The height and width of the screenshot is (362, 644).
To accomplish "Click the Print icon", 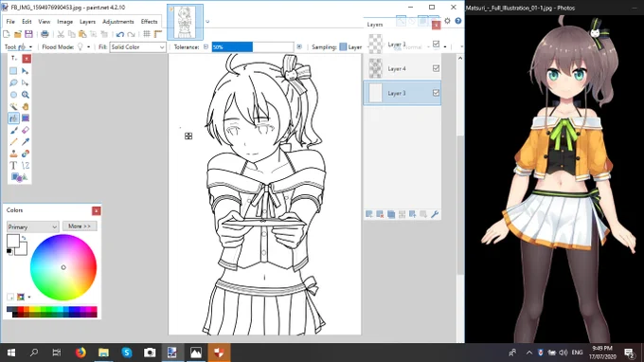I will pos(45,34).
